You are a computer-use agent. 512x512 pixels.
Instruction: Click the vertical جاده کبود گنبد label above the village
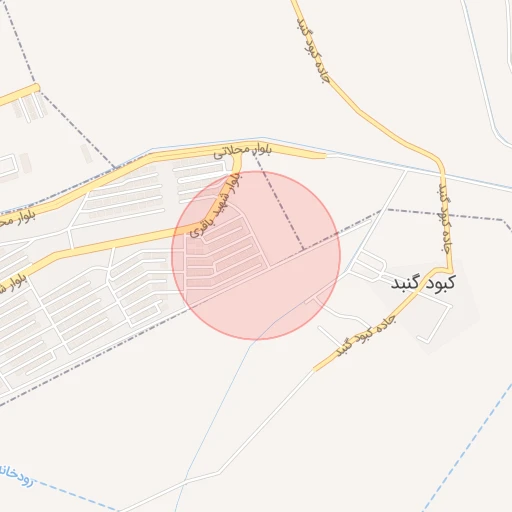coord(445,218)
